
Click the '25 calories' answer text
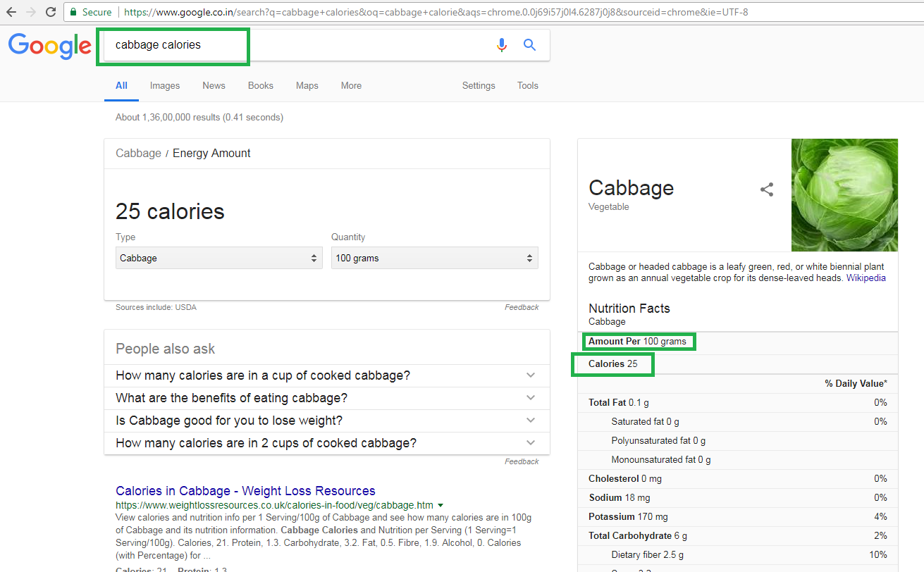[170, 211]
